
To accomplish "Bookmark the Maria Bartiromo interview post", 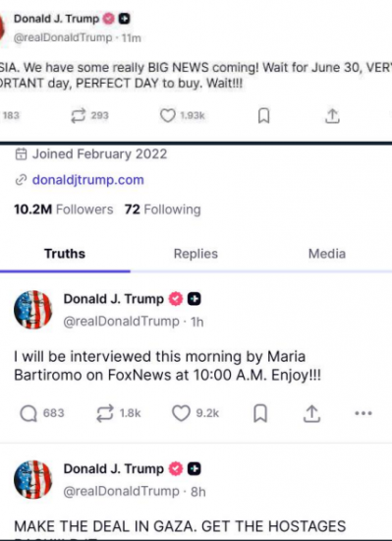I will coord(260,413).
